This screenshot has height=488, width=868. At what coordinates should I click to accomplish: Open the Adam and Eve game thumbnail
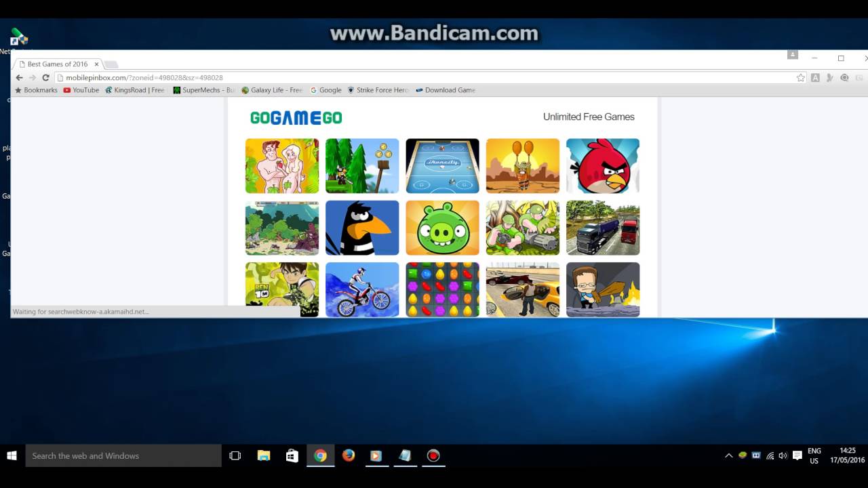click(x=282, y=166)
